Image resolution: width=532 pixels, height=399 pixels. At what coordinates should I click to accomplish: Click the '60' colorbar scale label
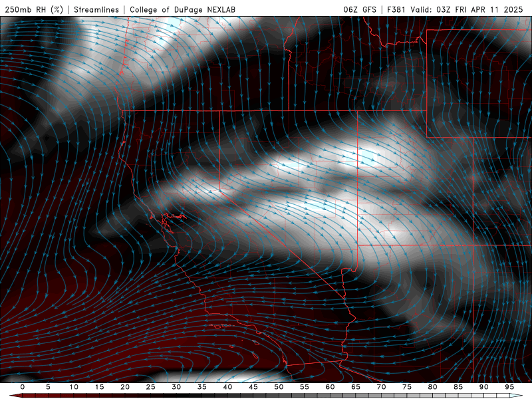click(x=330, y=387)
